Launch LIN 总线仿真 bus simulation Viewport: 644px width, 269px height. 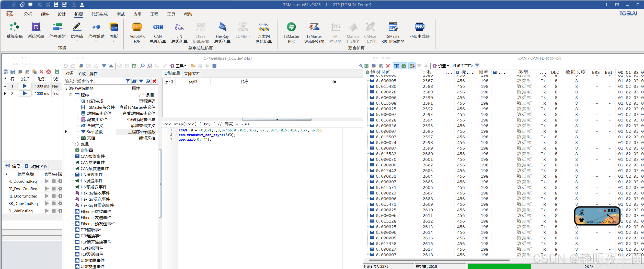[x=179, y=33]
